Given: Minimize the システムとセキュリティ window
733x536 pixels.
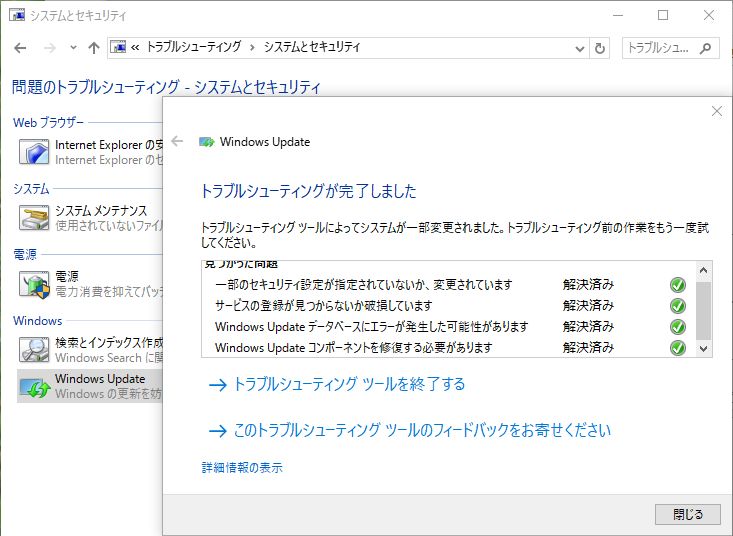Looking at the screenshot, I should (618, 15).
